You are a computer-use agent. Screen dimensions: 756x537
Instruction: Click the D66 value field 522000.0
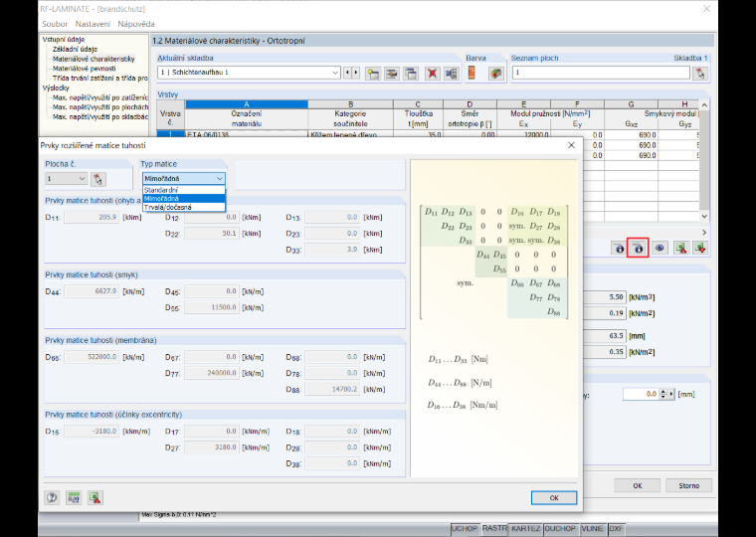pyautogui.click(x=92, y=357)
